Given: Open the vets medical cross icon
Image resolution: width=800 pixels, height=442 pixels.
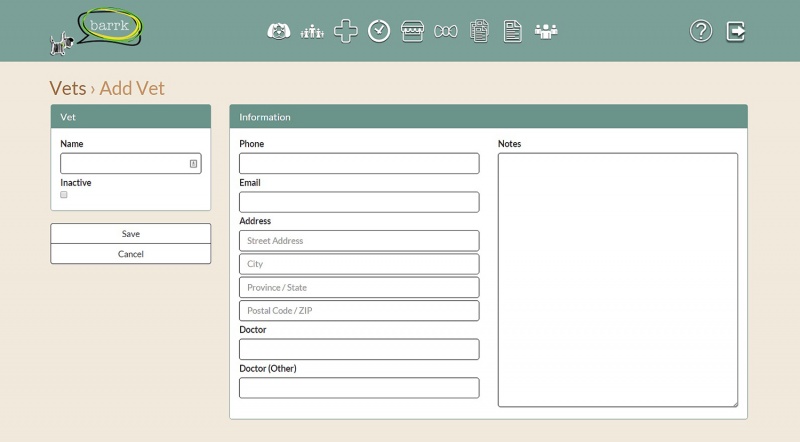Looking at the screenshot, I should coord(345,31).
